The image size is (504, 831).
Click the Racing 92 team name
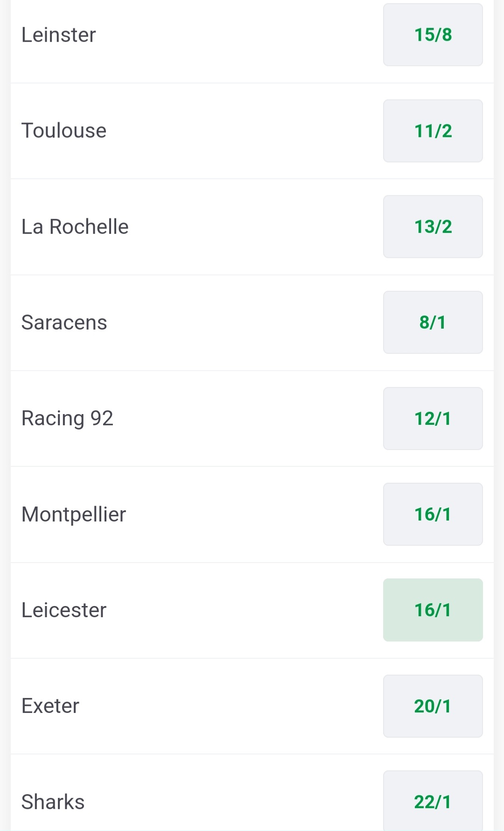[x=68, y=419]
